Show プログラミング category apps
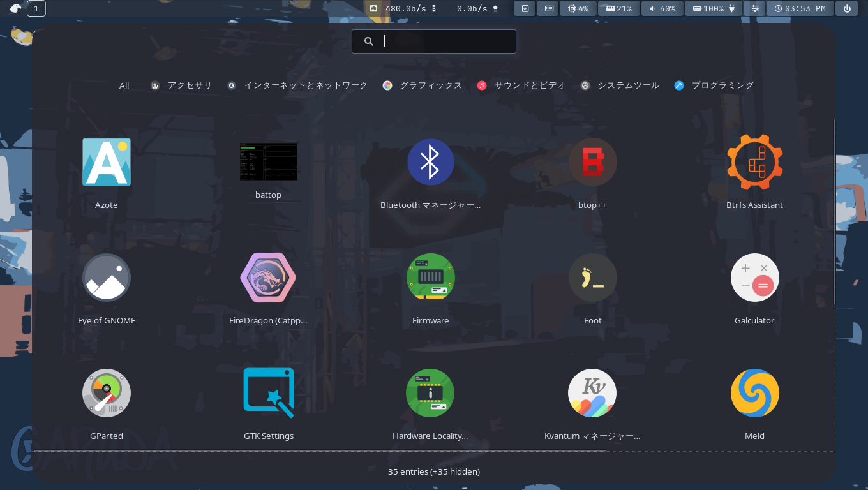868x490 pixels. click(714, 85)
